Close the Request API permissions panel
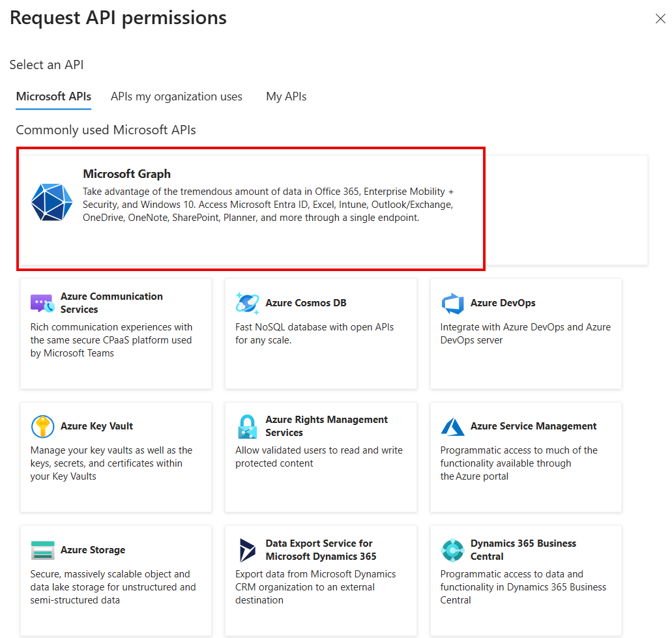Viewport: 672px width, 638px height. (660, 19)
